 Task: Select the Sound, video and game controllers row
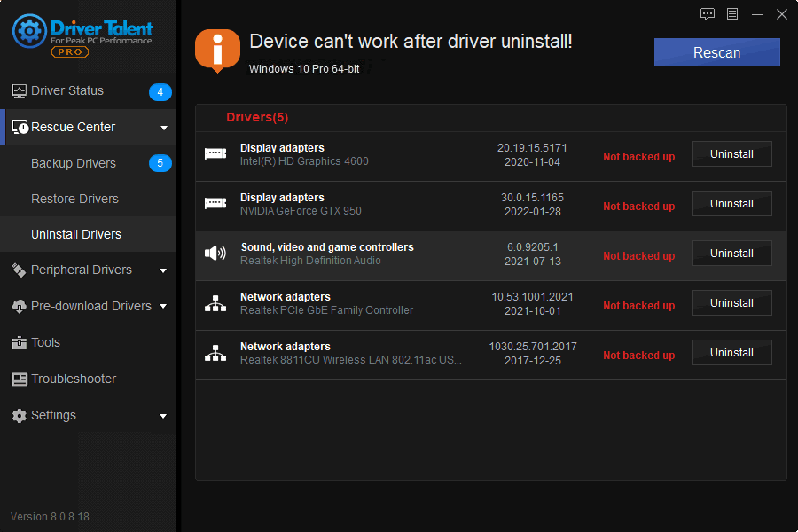coord(490,255)
